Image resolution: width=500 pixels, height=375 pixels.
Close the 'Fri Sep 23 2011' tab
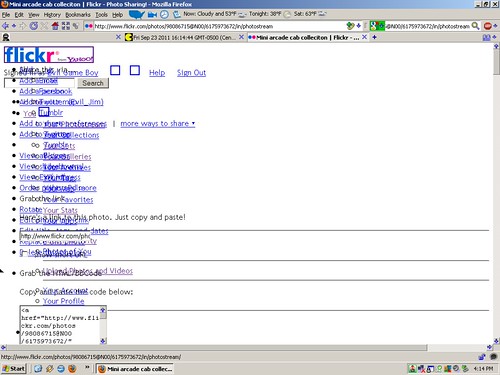241,37
